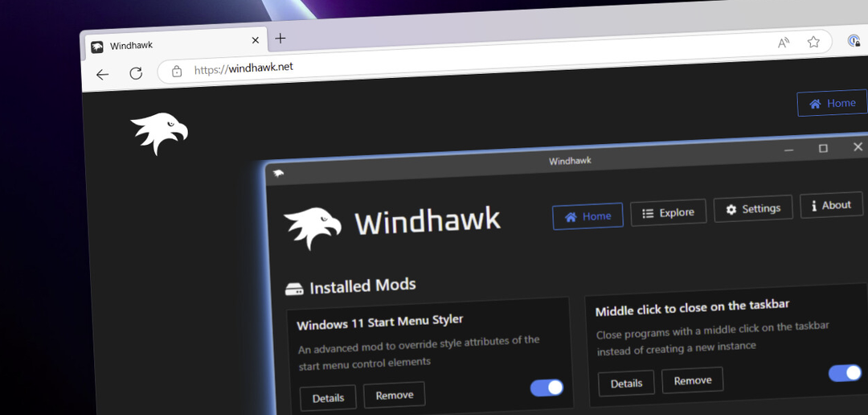
Task: Click the Middle click mod description text
Action: (713, 338)
